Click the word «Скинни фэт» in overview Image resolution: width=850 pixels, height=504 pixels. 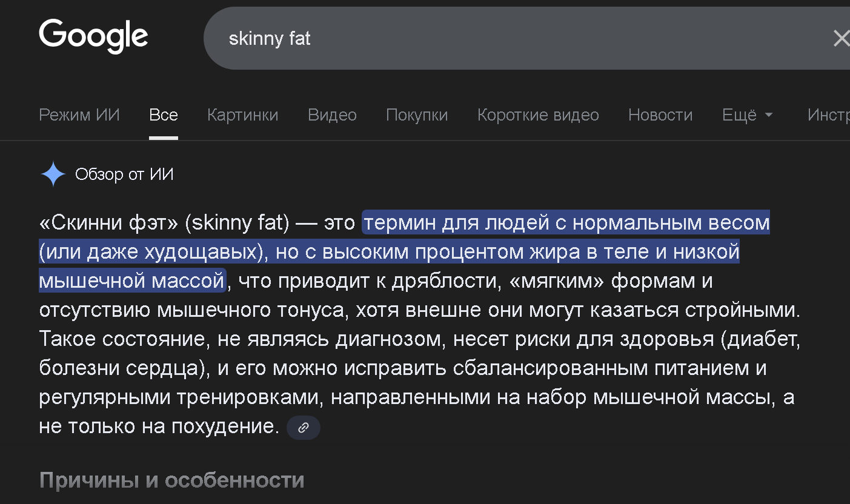tap(108, 223)
